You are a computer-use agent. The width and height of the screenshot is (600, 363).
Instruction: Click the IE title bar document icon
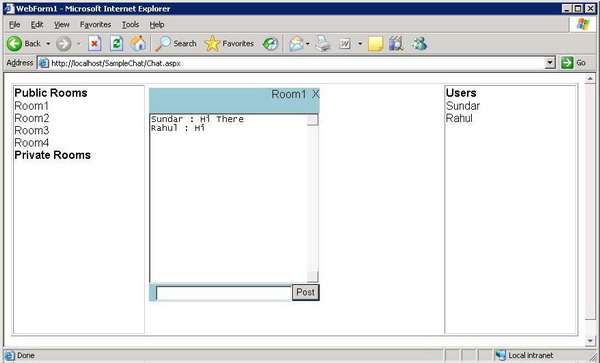point(9,8)
